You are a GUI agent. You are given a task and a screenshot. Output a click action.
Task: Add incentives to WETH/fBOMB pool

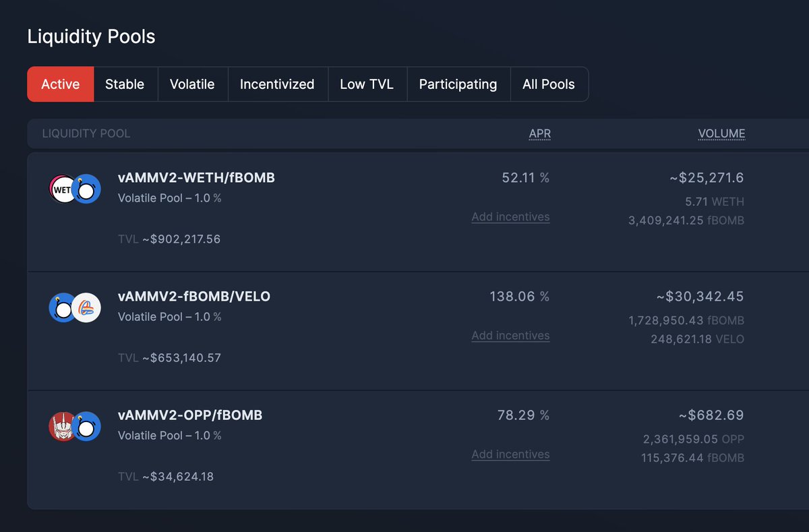(510, 217)
